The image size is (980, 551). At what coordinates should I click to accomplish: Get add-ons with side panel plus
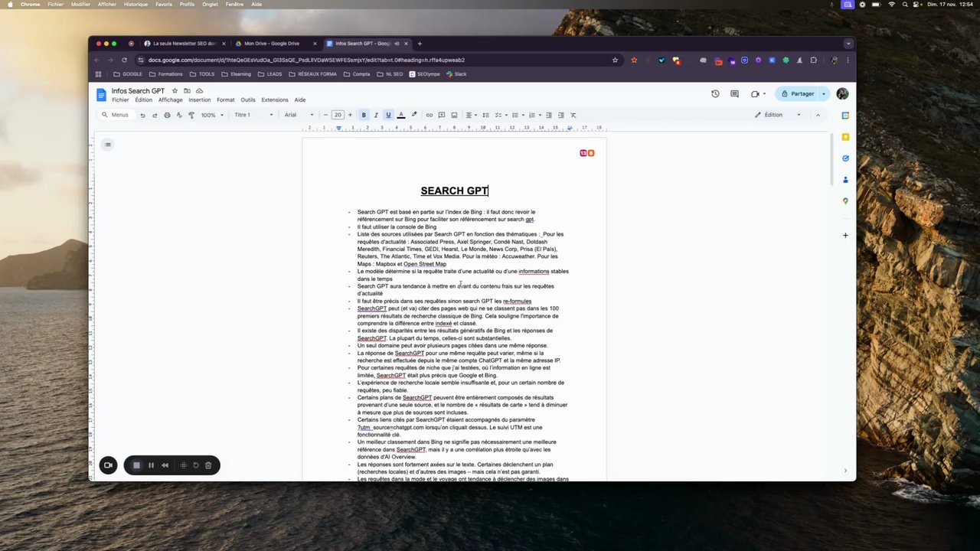coord(845,235)
